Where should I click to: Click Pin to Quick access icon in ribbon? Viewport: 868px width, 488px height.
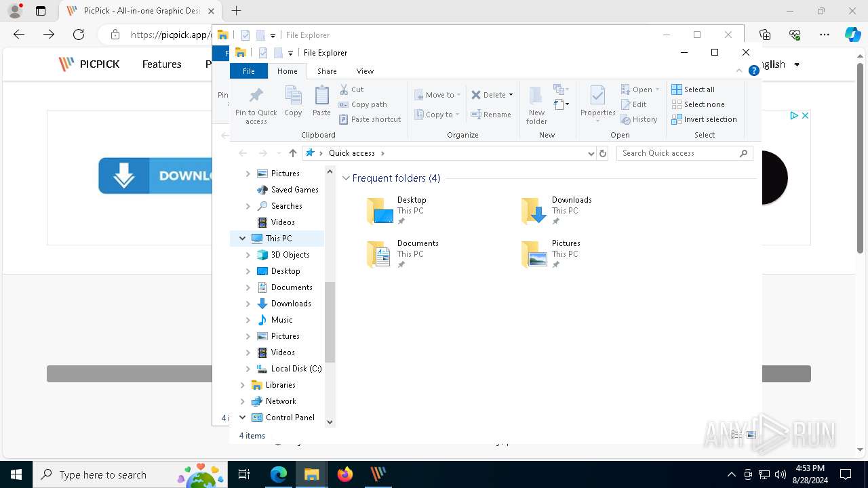coord(256,106)
